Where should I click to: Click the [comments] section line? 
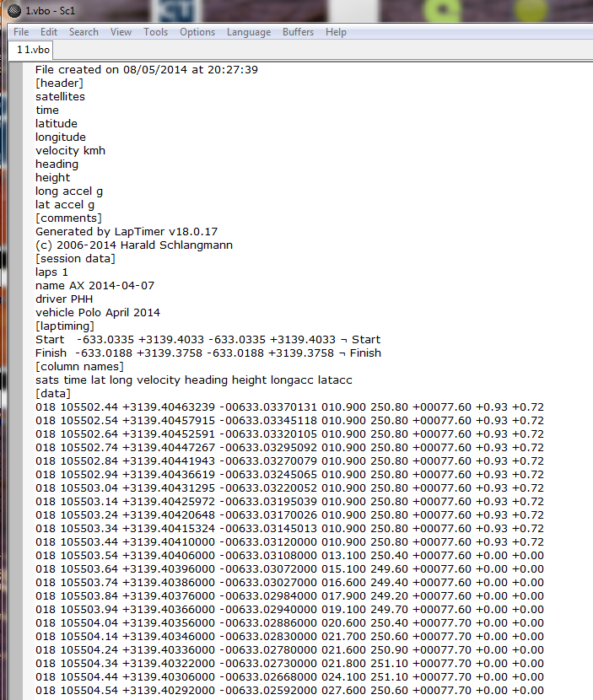(x=68, y=218)
